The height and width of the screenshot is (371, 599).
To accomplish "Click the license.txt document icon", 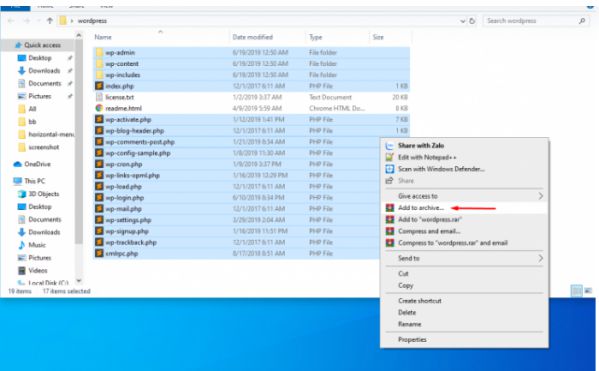I will point(99,97).
